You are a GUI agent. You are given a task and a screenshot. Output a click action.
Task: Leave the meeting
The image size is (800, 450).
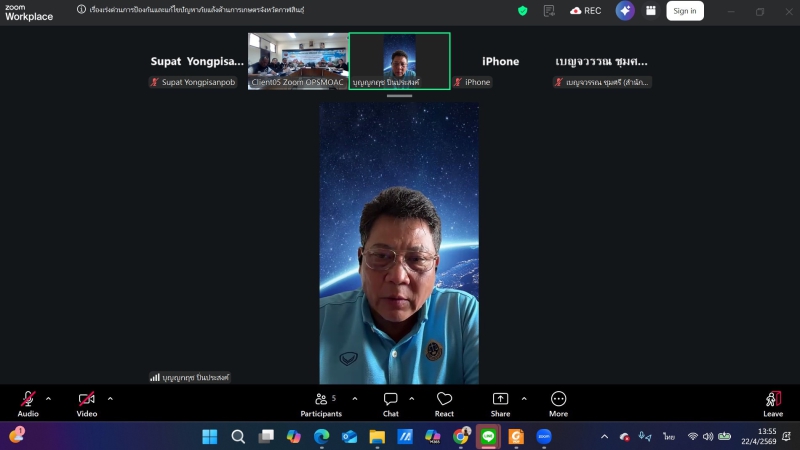(773, 402)
